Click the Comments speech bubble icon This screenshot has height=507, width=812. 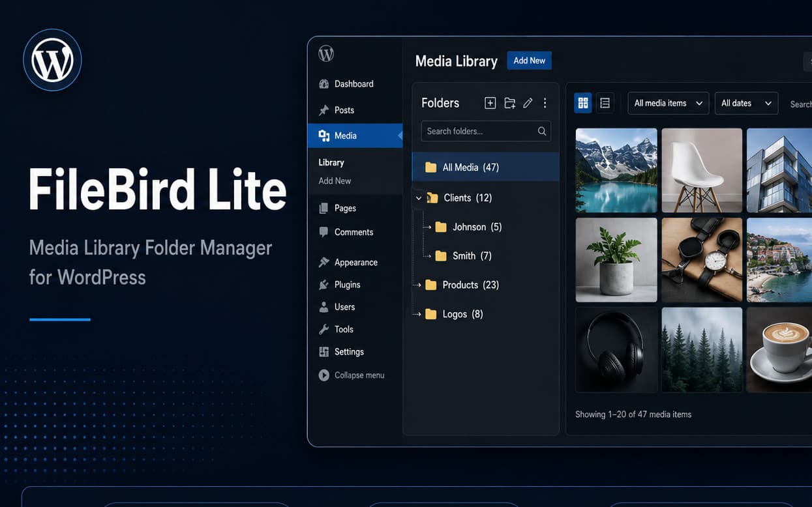(x=323, y=232)
